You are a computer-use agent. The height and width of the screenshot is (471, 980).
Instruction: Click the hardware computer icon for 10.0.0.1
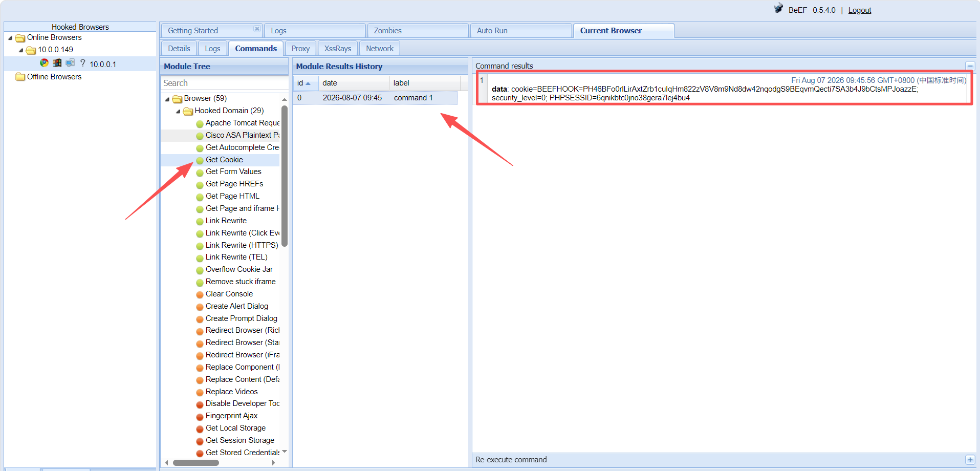coord(70,63)
